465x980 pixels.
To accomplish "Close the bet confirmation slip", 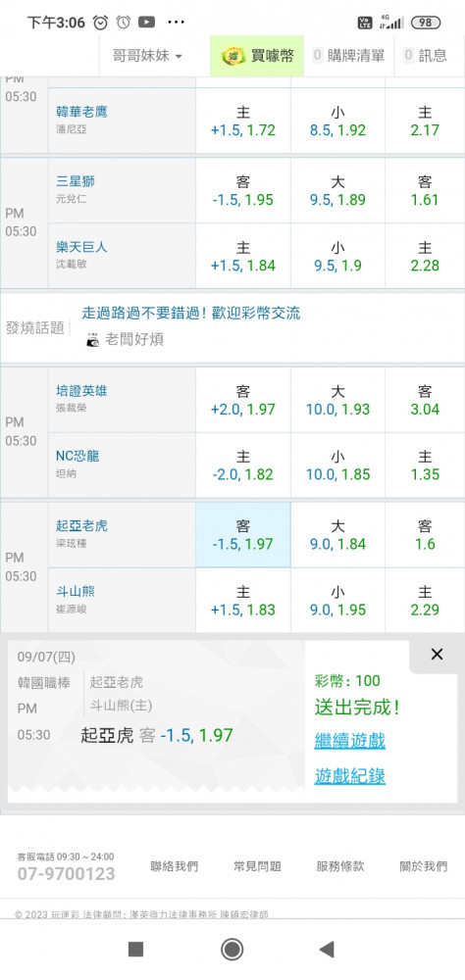I will click(x=437, y=655).
